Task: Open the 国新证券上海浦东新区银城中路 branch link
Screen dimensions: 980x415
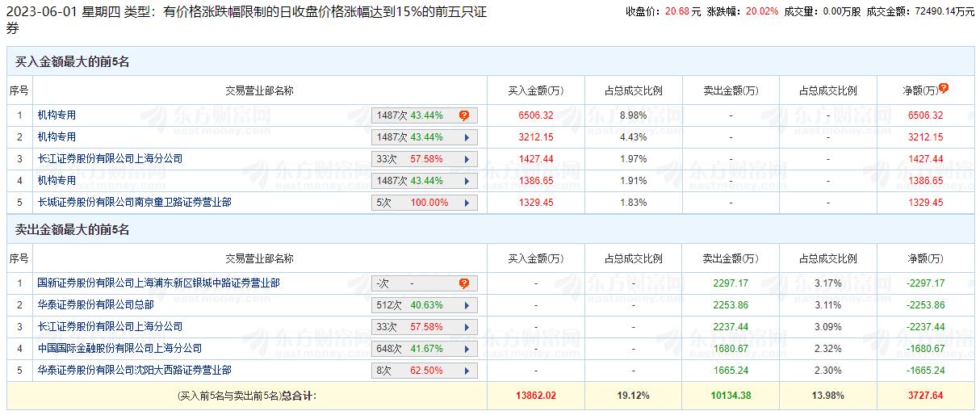Action: (158, 283)
